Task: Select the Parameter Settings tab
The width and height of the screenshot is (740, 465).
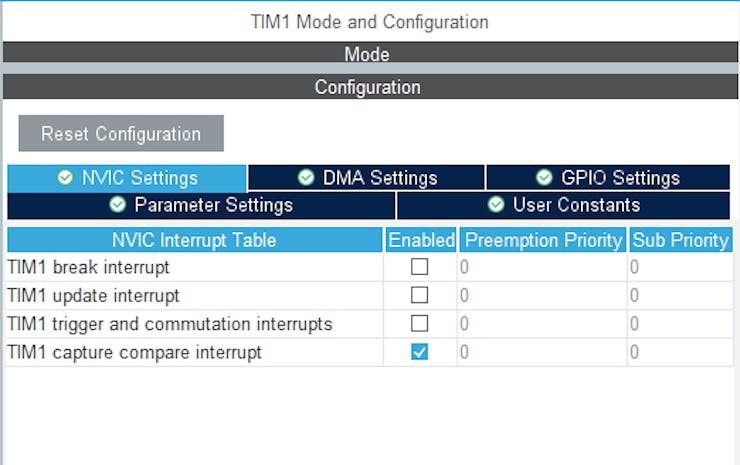Action: click(x=202, y=205)
